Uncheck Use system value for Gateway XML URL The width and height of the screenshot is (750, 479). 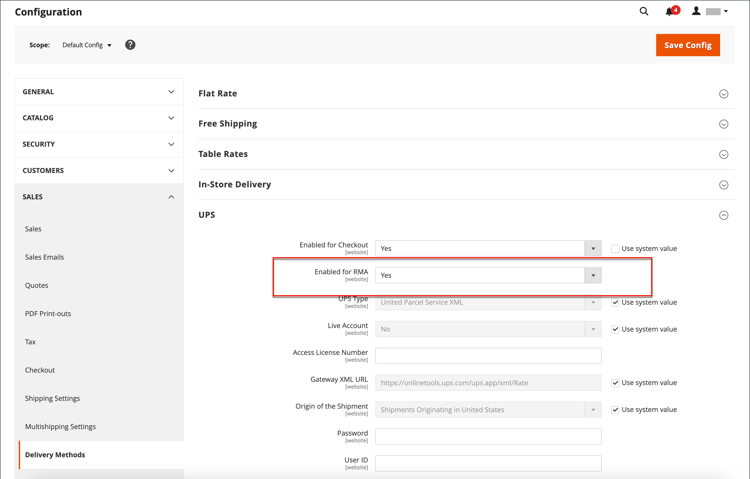pyautogui.click(x=615, y=383)
